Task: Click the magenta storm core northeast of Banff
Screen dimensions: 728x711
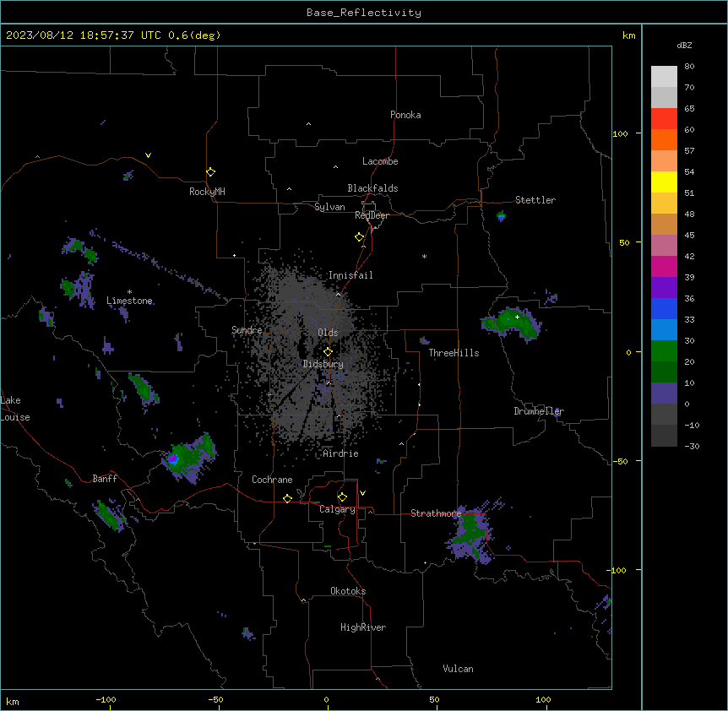Action: pyautogui.click(x=173, y=459)
